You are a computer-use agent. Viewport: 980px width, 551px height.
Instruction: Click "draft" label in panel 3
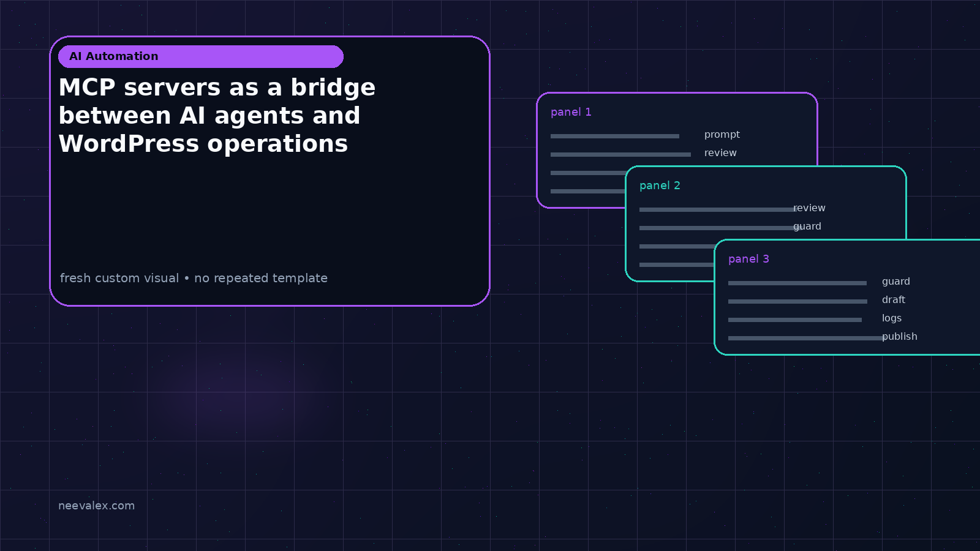(894, 300)
